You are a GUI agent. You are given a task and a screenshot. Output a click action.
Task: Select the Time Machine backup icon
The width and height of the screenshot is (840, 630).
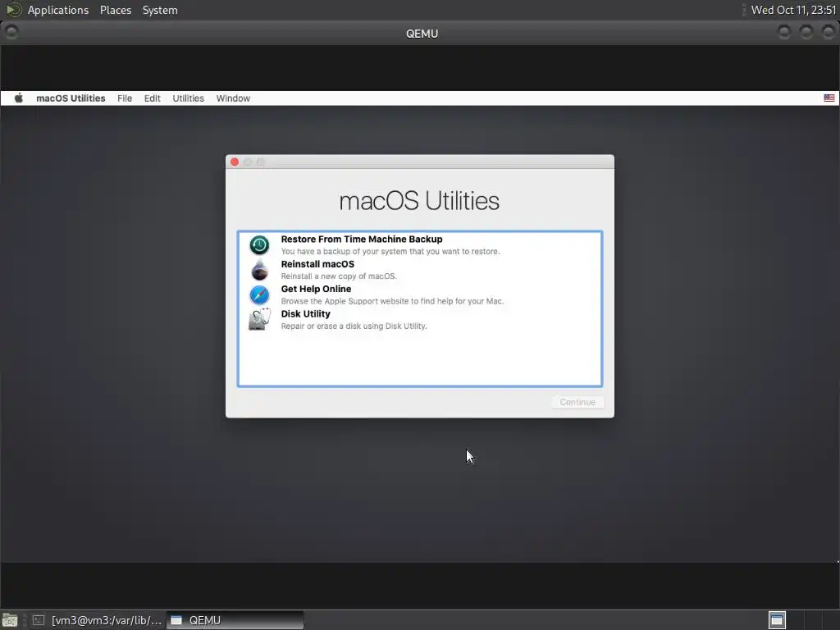[259, 244]
